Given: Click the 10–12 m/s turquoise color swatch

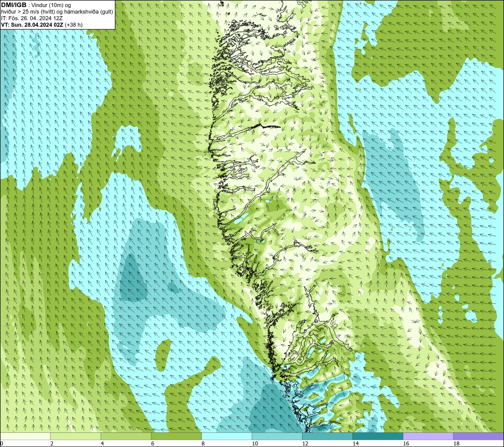Looking at the screenshot, I should pyautogui.click(x=277, y=436).
